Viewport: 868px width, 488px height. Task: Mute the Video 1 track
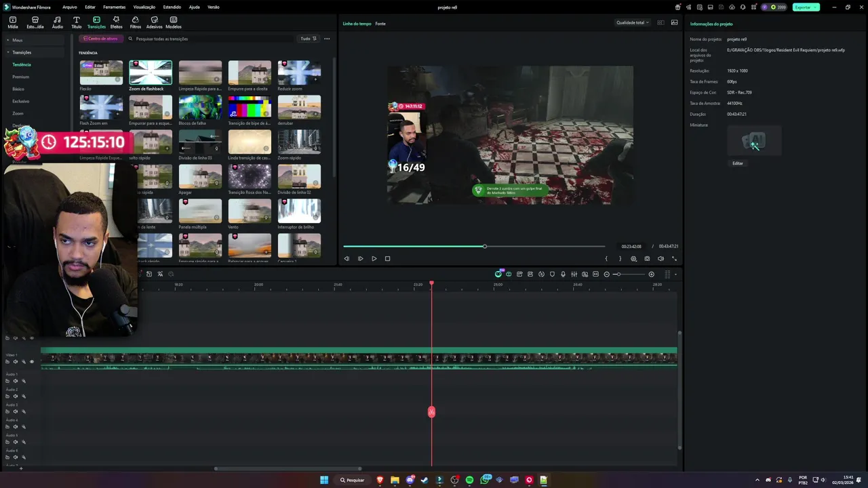(15, 361)
